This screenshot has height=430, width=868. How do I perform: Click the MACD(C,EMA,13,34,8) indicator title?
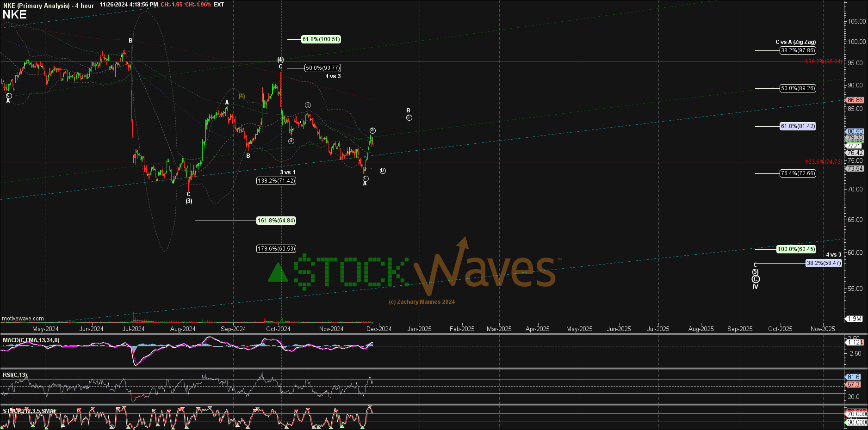[x=31, y=340]
